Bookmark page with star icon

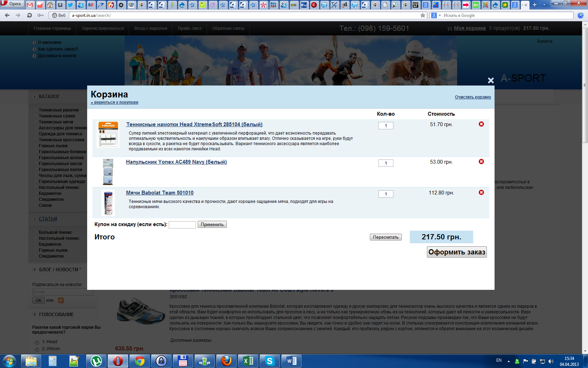click(x=423, y=15)
